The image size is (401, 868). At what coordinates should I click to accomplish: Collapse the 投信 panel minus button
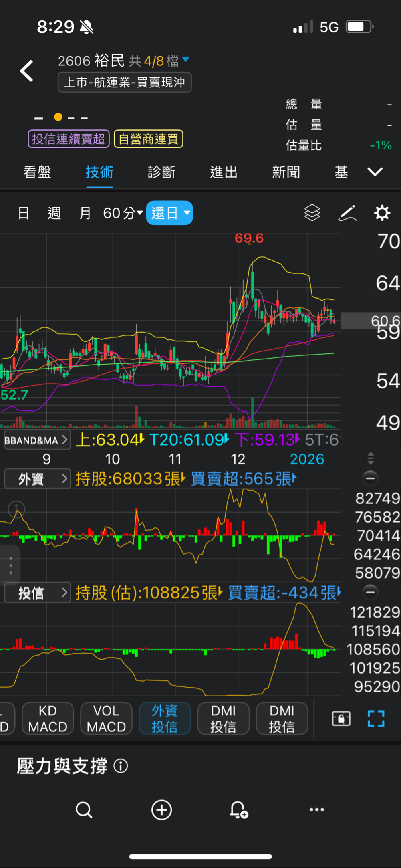[x=371, y=592]
